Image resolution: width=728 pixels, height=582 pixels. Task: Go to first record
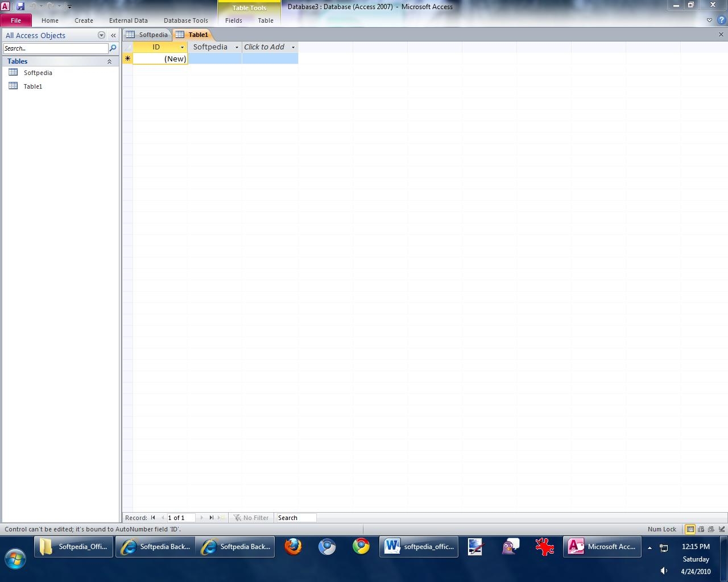[153, 518]
